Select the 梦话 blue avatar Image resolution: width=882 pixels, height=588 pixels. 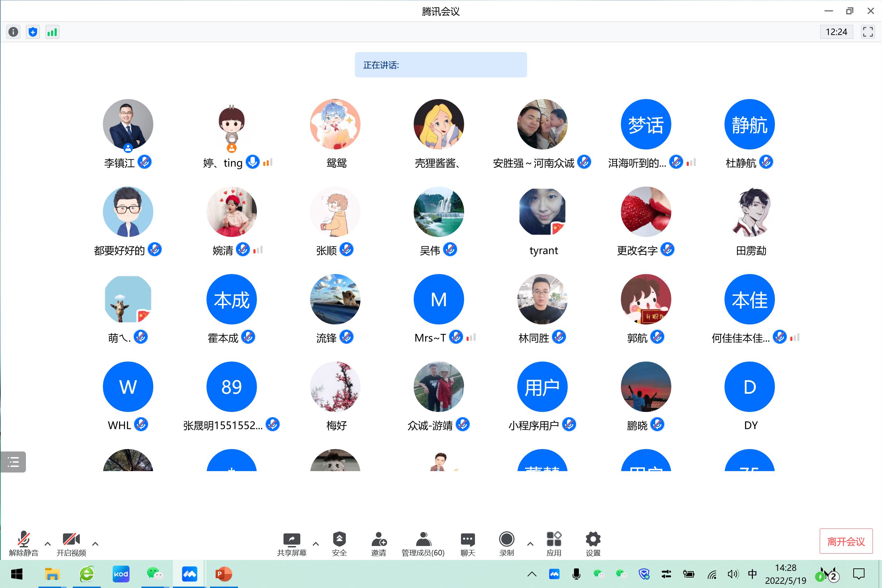646,124
